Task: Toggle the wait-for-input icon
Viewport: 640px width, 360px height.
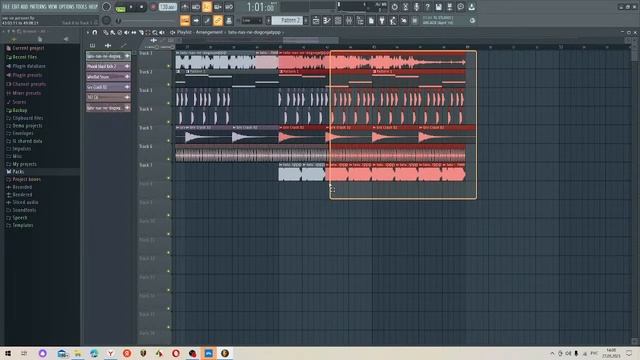Action: pos(196,7)
